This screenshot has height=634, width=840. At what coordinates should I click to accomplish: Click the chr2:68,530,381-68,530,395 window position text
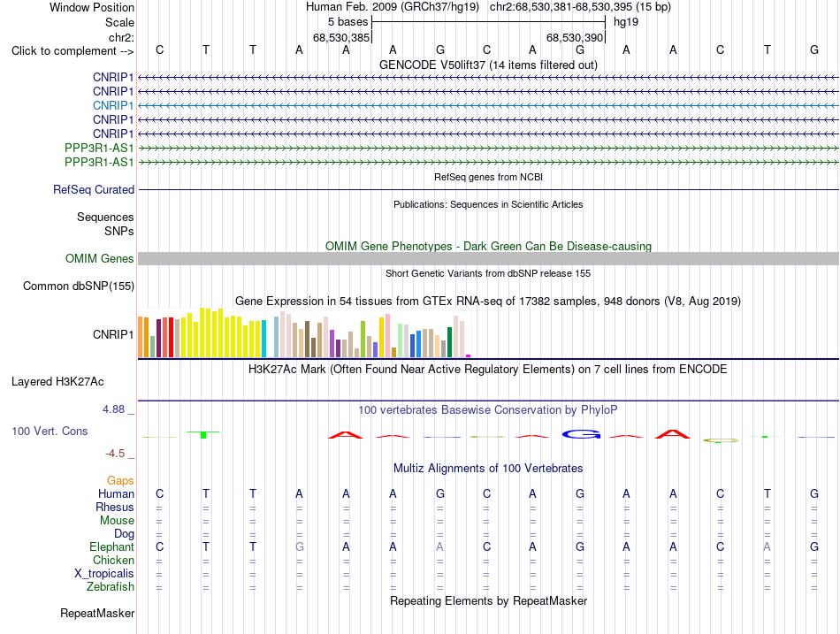click(580, 7)
